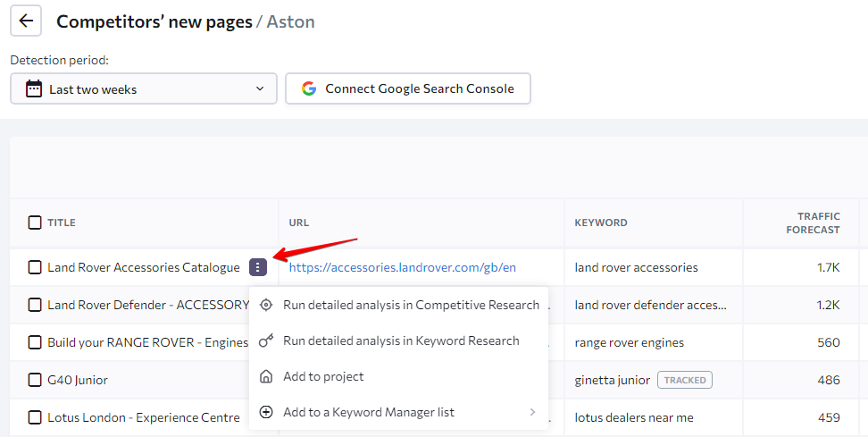
Task: Click the KEYWORD column header
Action: click(601, 223)
